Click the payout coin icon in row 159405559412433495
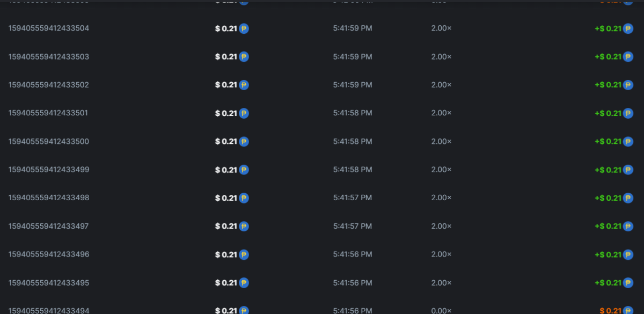This screenshot has width=644, height=314. coord(628,283)
